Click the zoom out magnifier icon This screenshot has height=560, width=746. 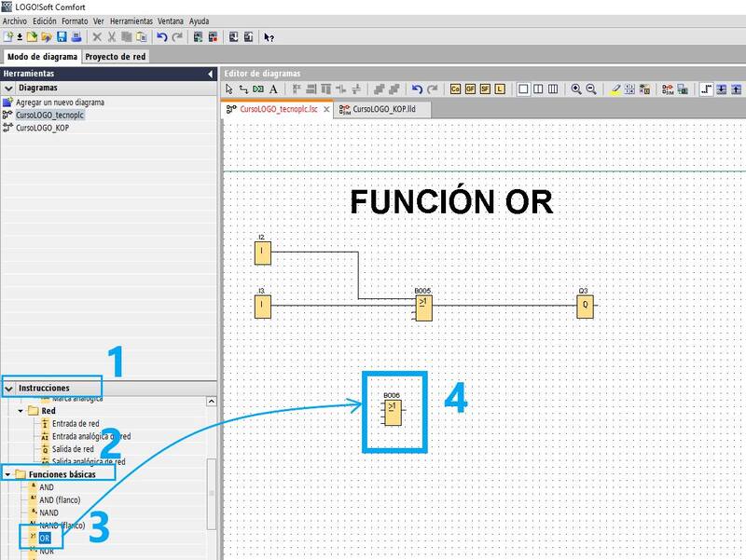tap(591, 89)
